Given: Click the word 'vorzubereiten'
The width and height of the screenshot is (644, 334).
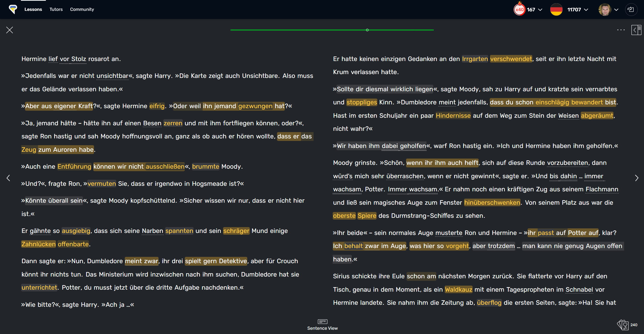Looking at the screenshot, I should pyautogui.click(x=568, y=163).
